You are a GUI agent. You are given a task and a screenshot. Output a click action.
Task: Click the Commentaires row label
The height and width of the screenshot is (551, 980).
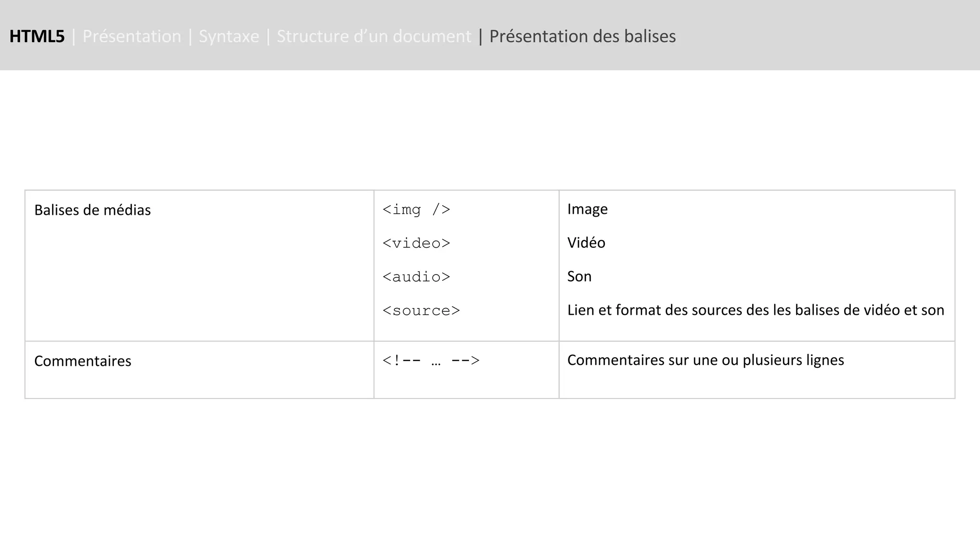coord(83,361)
